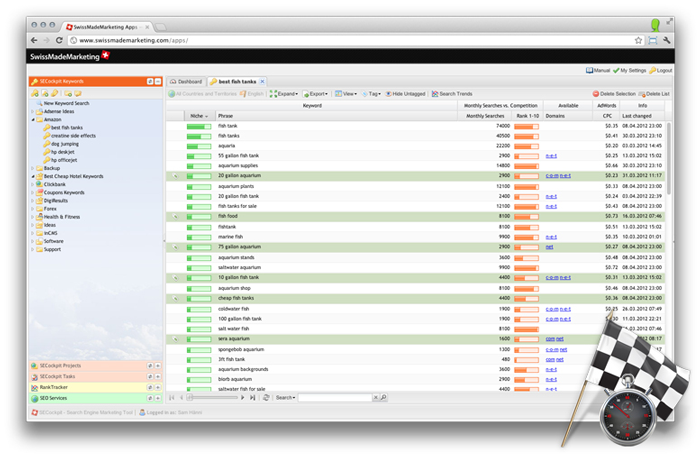Click Delete Selection in the toolbar
Viewport: 700px width, 457px height.
click(x=614, y=94)
